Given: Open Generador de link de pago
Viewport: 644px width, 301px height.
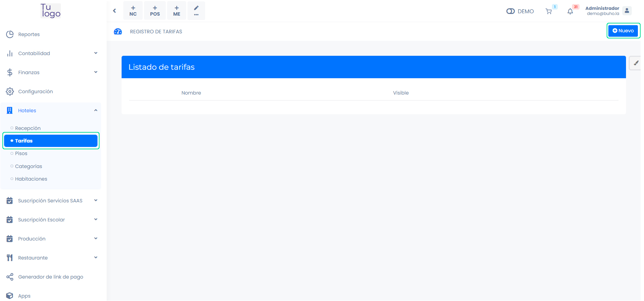Looking at the screenshot, I should click(51, 277).
